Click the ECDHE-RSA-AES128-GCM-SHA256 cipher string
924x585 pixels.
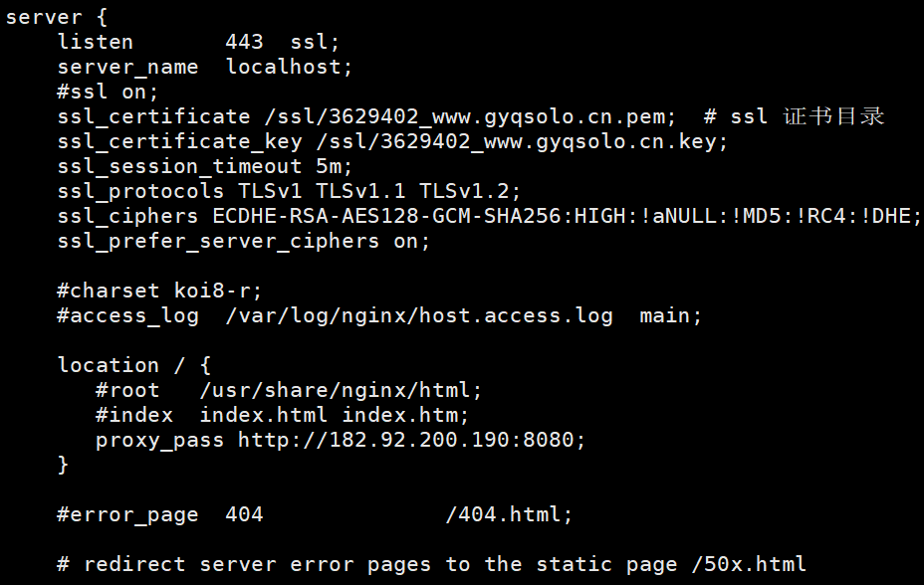[389, 216]
